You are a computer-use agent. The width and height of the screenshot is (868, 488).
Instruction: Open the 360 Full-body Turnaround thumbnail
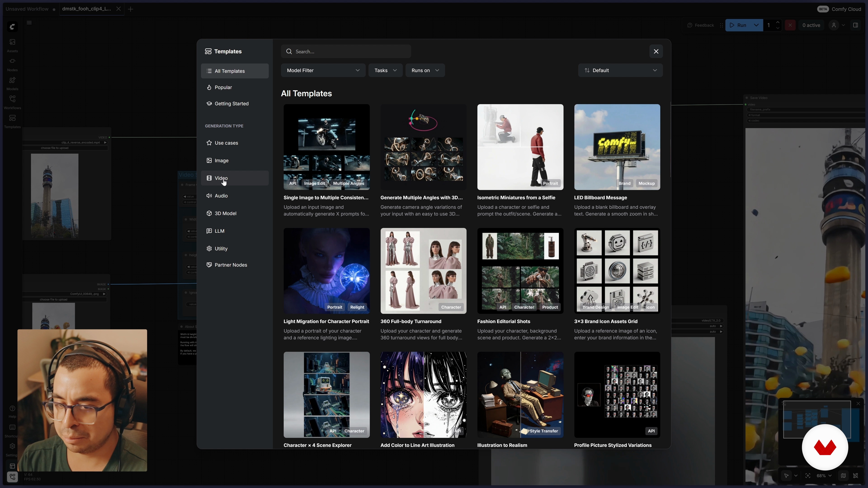click(x=424, y=271)
